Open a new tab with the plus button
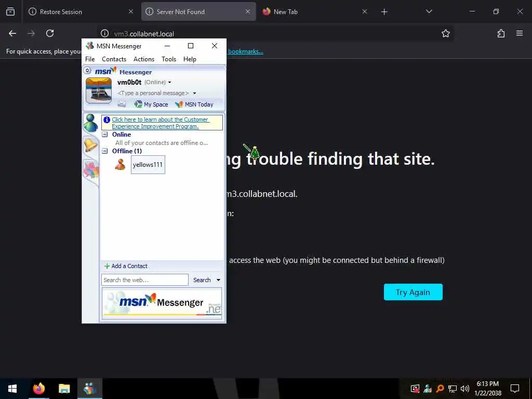The height and width of the screenshot is (399, 532). (x=384, y=11)
